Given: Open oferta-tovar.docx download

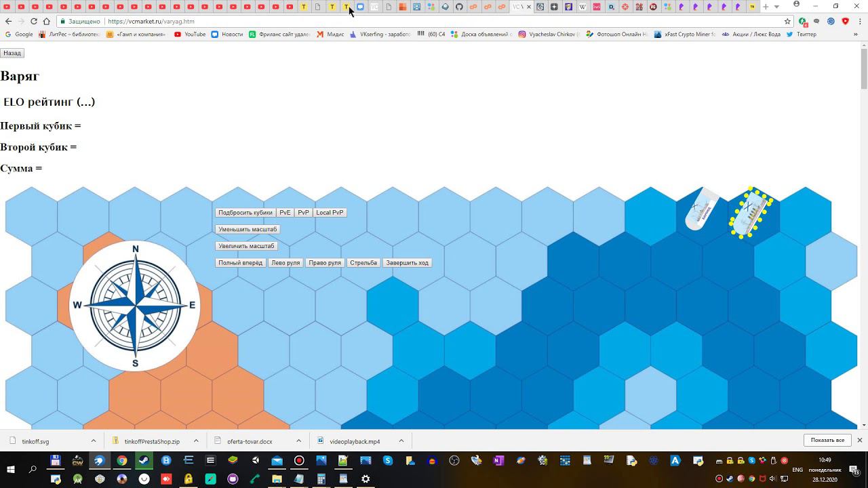Looking at the screenshot, I should coord(248,441).
